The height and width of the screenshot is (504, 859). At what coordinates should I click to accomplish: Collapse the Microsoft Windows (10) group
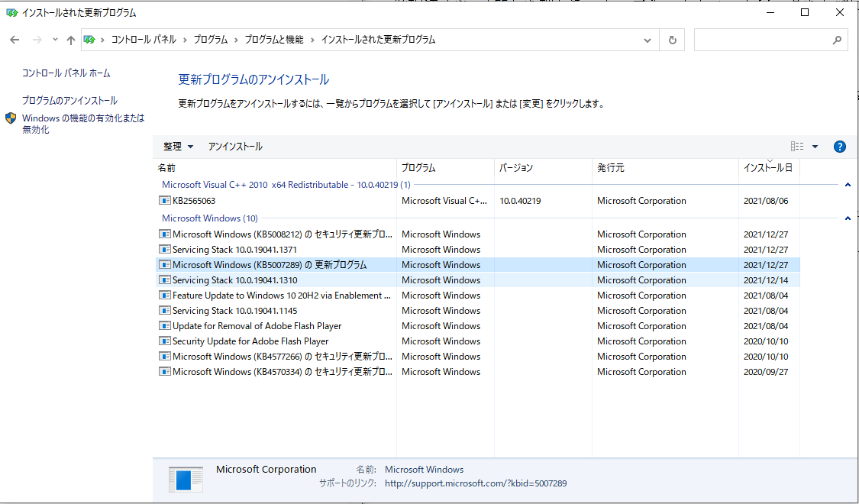point(848,218)
